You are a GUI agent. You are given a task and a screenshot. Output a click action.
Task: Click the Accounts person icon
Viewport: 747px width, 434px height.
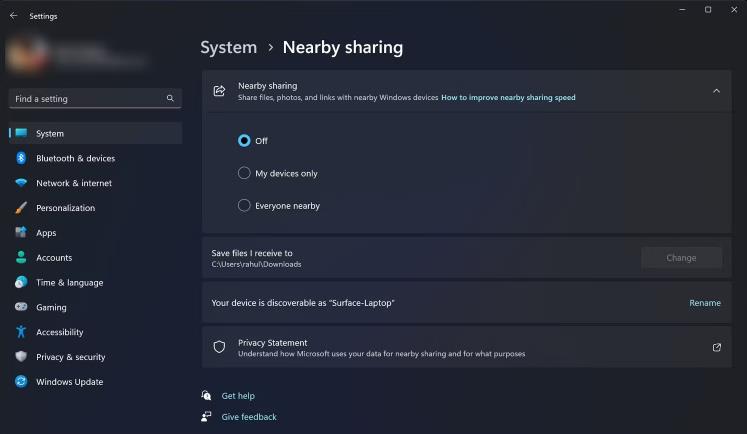21,257
